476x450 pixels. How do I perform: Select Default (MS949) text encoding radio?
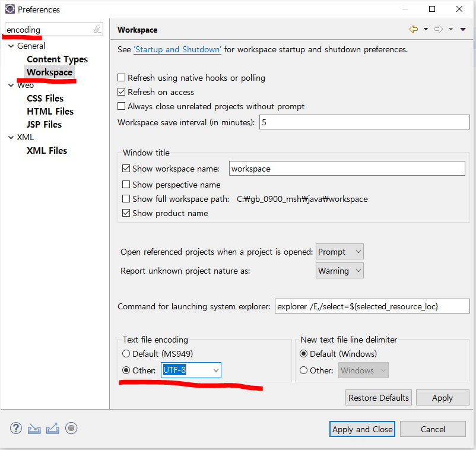(126, 354)
